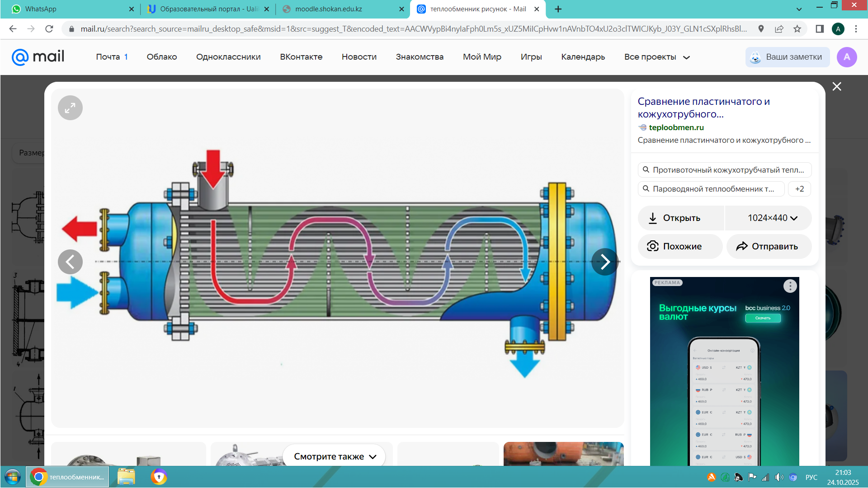Open the browser side panel
Image resolution: width=868 pixels, height=488 pixels.
pos(820,29)
